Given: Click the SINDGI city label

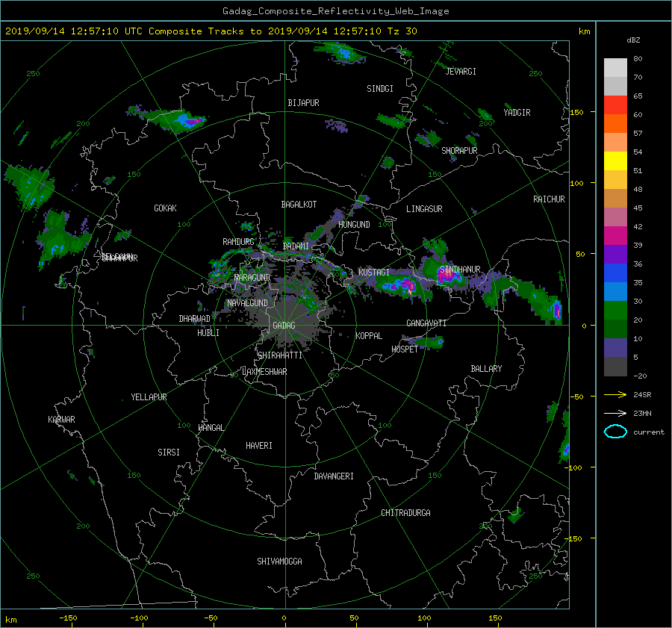Looking at the screenshot, I should [x=380, y=89].
